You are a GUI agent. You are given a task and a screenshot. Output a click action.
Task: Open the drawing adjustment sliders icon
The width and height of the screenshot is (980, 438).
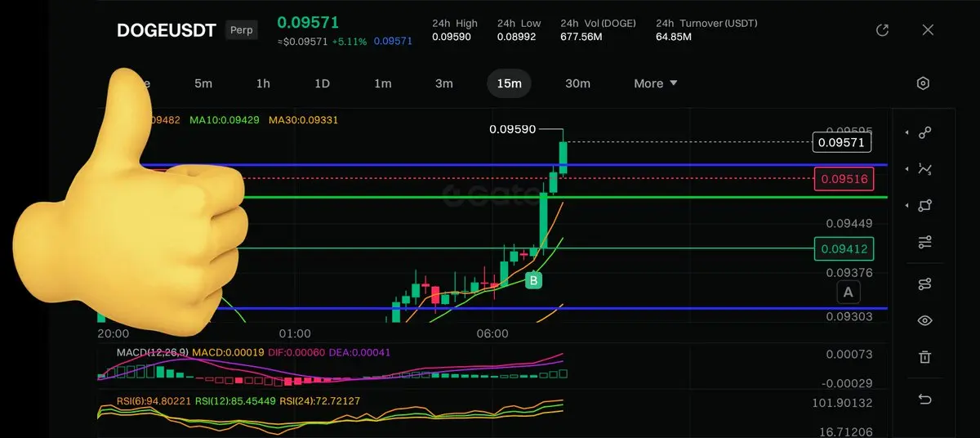[x=924, y=242]
